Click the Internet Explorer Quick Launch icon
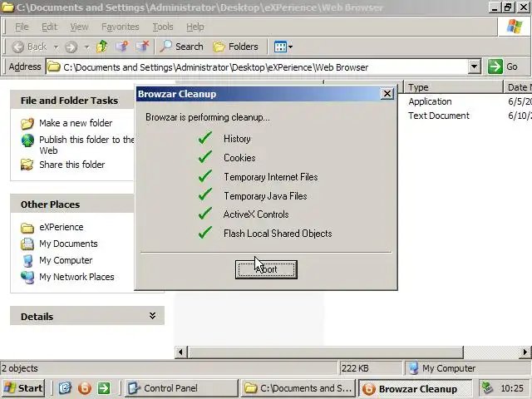Viewport: 532px width, 399px height. tap(65, 388)
